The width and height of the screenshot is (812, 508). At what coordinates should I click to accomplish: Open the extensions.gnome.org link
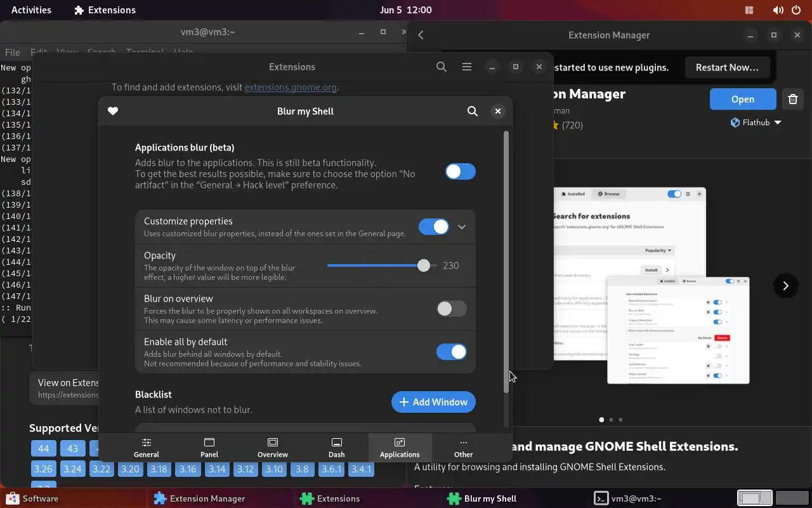pyautogui.click(x=291, y=88)
